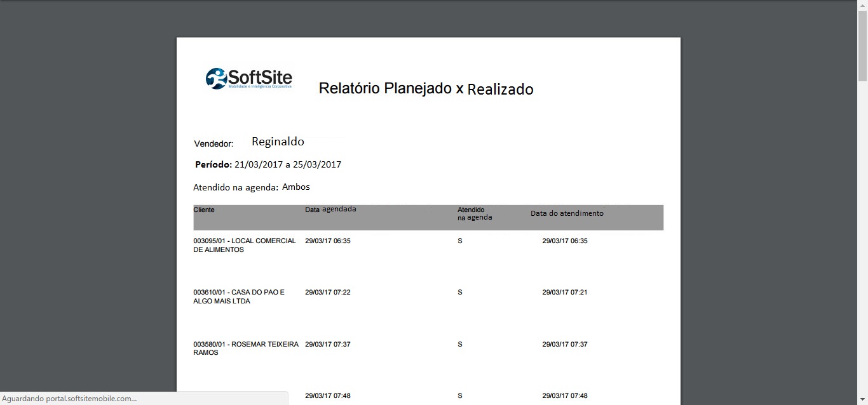868x405 pixels.
Task: Click the 'Atendido na agenda:' filter label
Action: [x=236, y=187]
